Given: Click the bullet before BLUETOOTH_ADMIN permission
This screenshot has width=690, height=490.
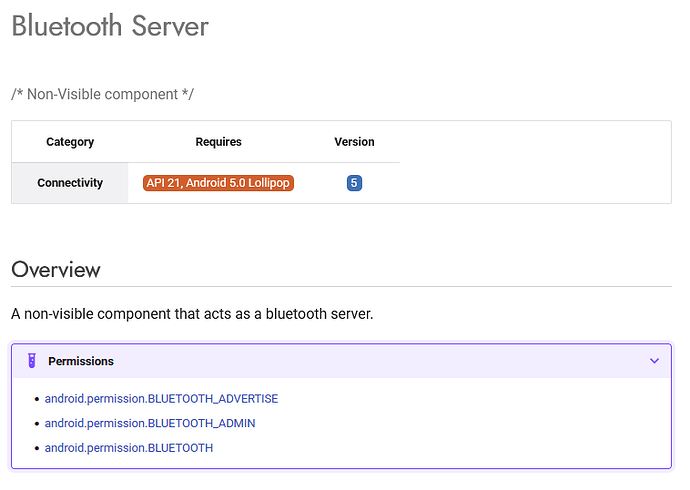Looking at the screenshot, I should (x=37, y=424).
